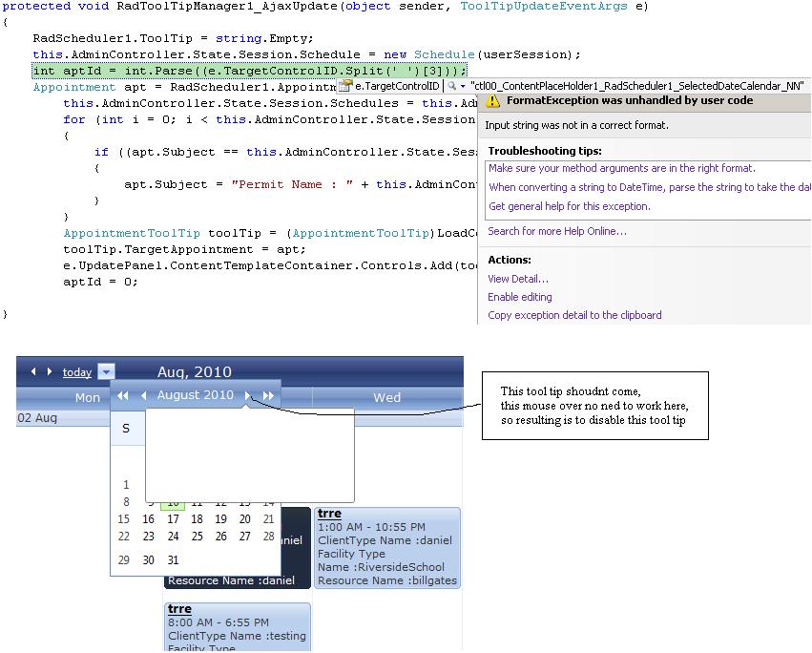Open View Detail action
The image size is (812, 653).
[518, 279]
